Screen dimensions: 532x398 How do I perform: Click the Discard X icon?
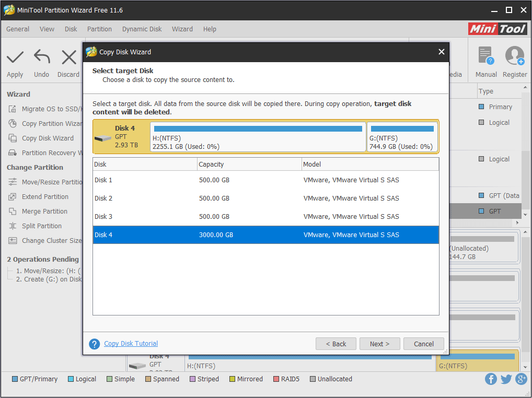point(68,57)
